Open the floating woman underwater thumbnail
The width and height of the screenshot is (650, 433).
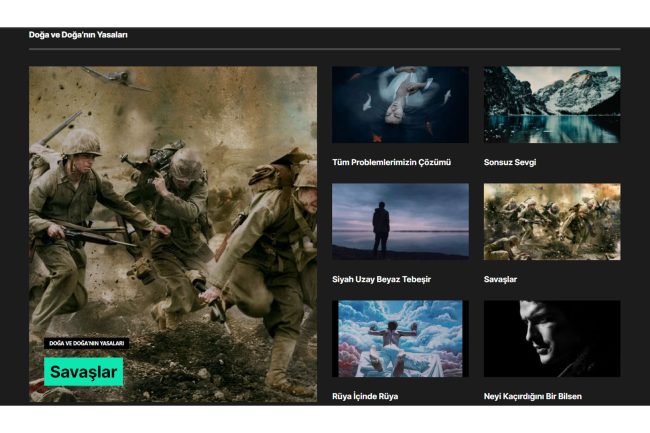400,105
